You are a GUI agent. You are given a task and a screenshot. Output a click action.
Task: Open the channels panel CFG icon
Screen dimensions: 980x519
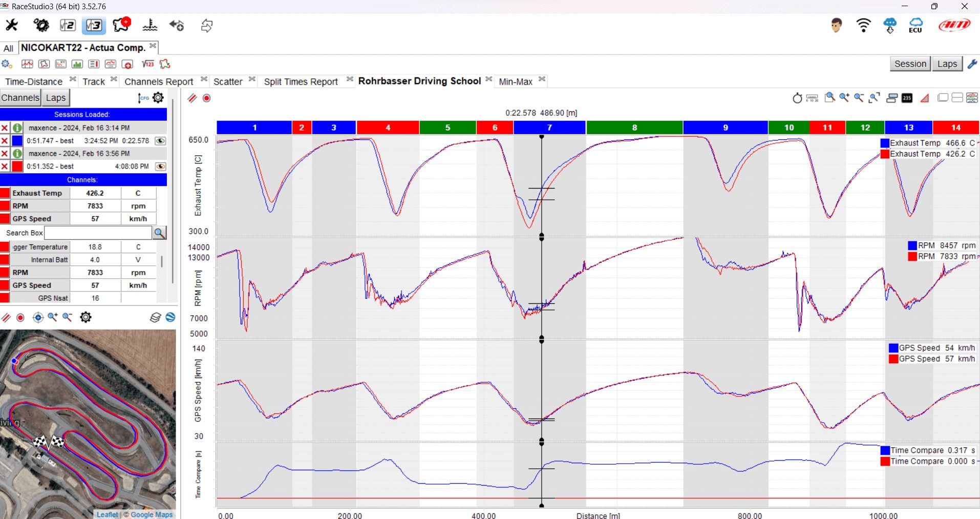coord(143,97)
